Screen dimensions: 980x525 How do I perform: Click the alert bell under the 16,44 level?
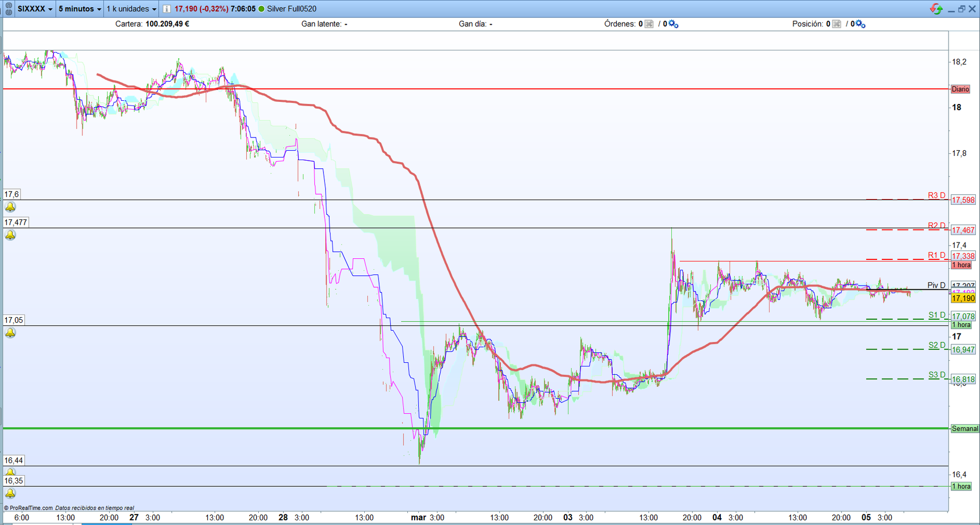[10, 472]
